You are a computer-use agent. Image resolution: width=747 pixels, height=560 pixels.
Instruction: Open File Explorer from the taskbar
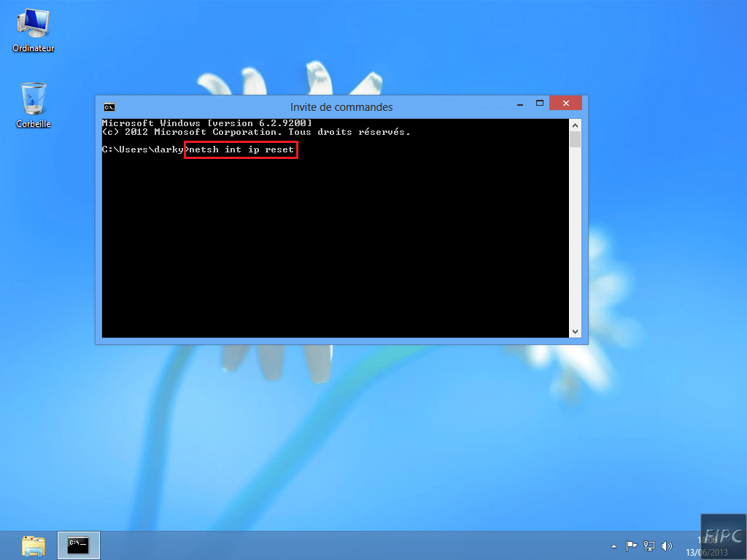pyautogui.click(x=34, y=545)
